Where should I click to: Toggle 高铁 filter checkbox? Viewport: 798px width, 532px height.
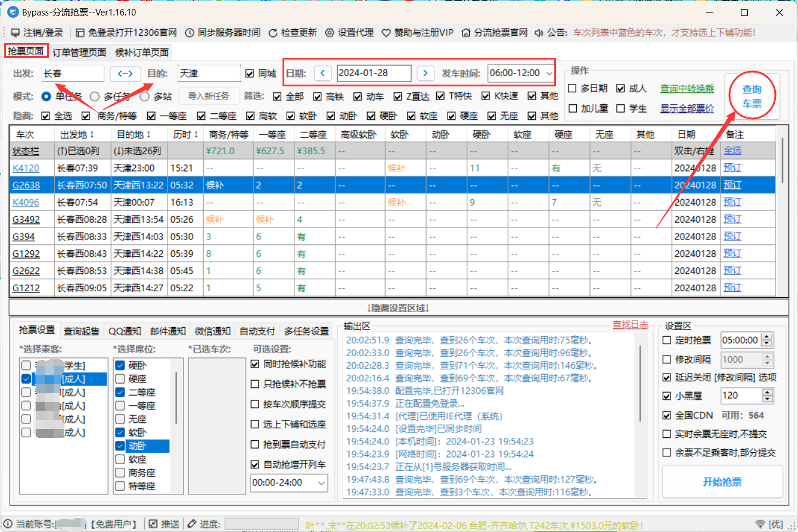pyautogui.click(x=316, y=96)
